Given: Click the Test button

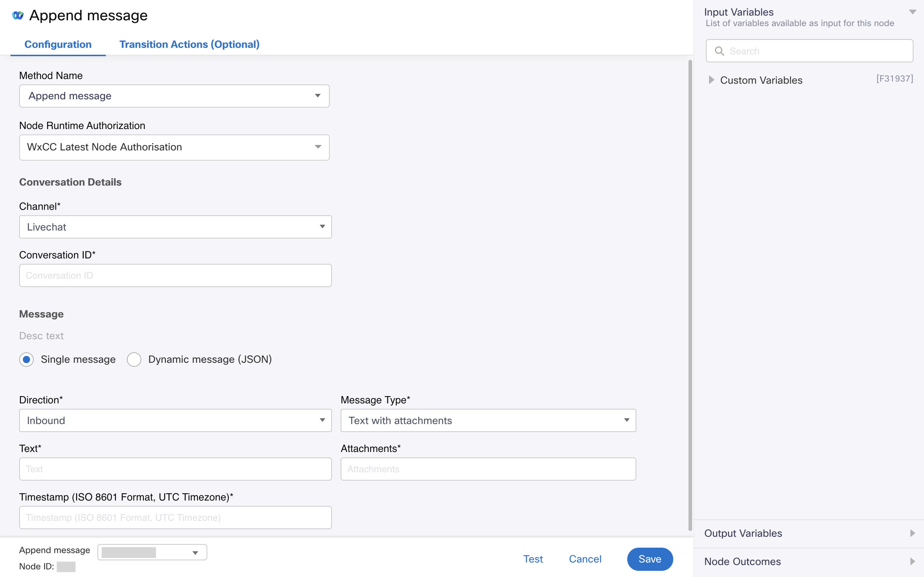Looking at the screenshot, I should click(533, 559).
